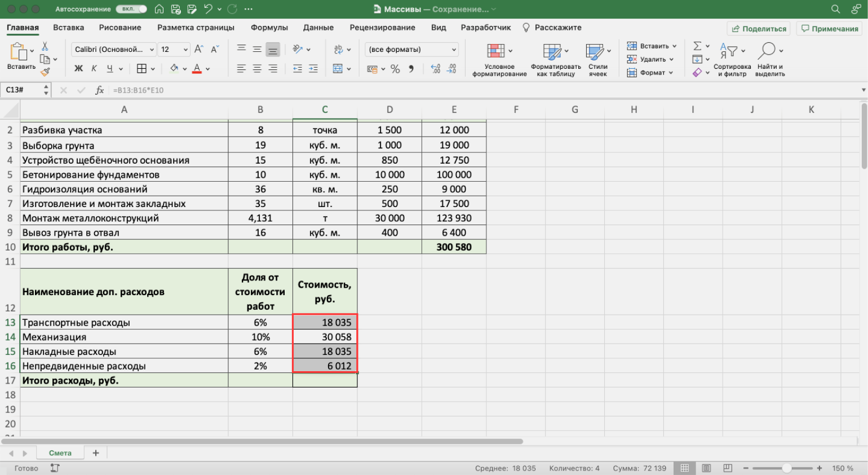This screenshot has height=475, width=868.
Task: Open the Wrap text dropdown
Action: click(x=349, y=50)
